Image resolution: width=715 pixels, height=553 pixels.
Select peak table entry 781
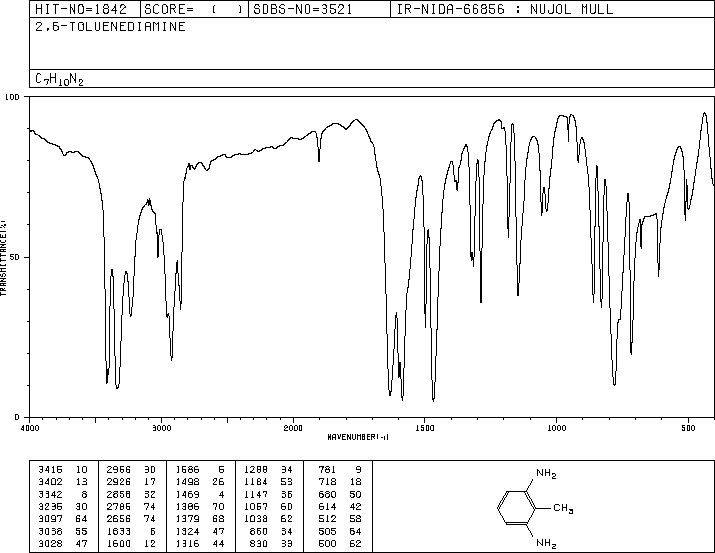tap(340, 470)
